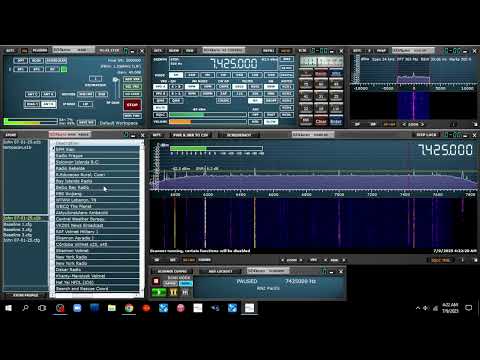Click the red stop-scan square icon

156,281
